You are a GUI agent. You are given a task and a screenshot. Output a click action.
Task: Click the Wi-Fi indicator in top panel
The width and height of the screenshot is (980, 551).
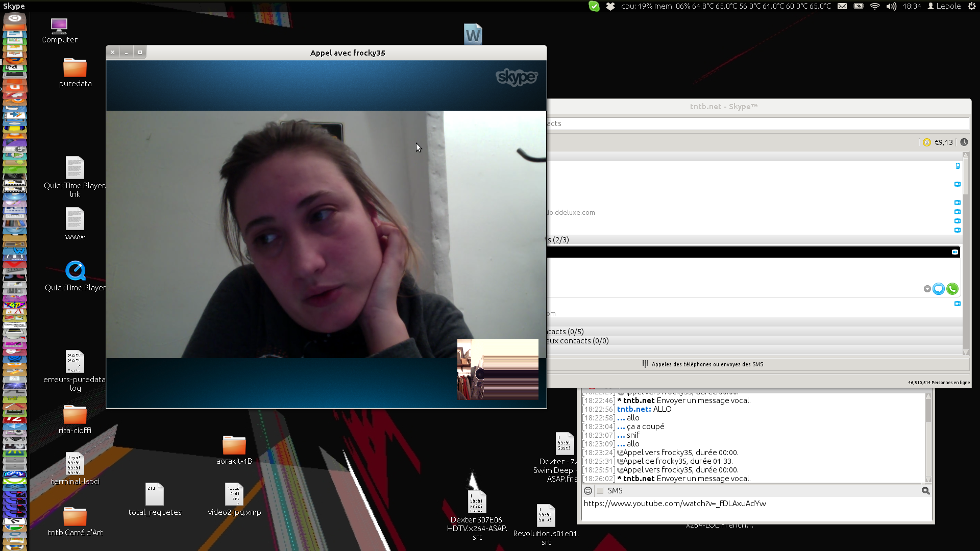pos(875,6)
